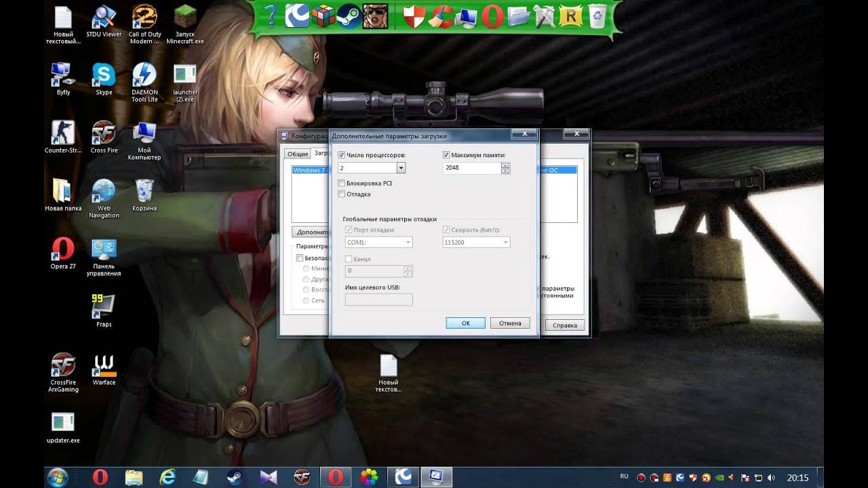Image resolution: width=868 pixels, height=488 pixels.
Task: Open Action Center flag icon in tray
Action: (x=745, y=478)
